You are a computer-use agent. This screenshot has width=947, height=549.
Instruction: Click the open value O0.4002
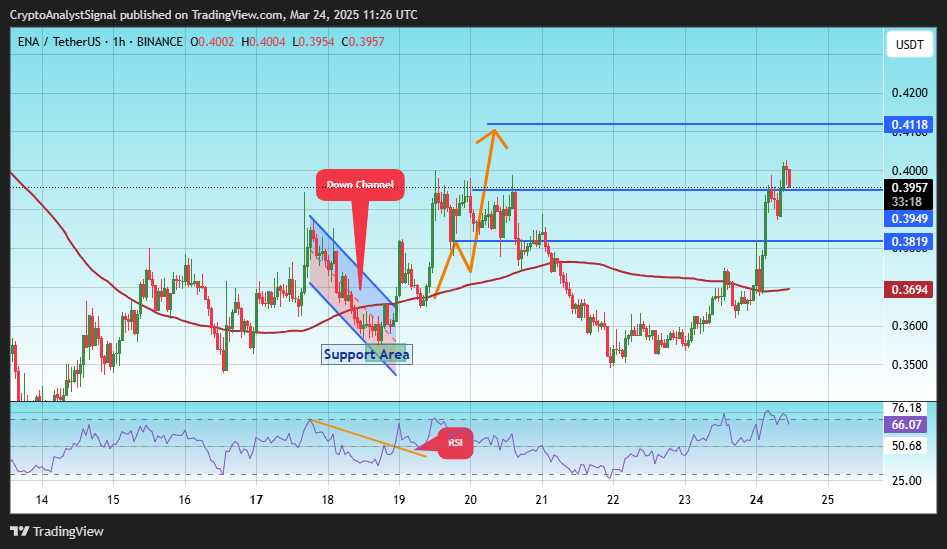click(212, 42)
